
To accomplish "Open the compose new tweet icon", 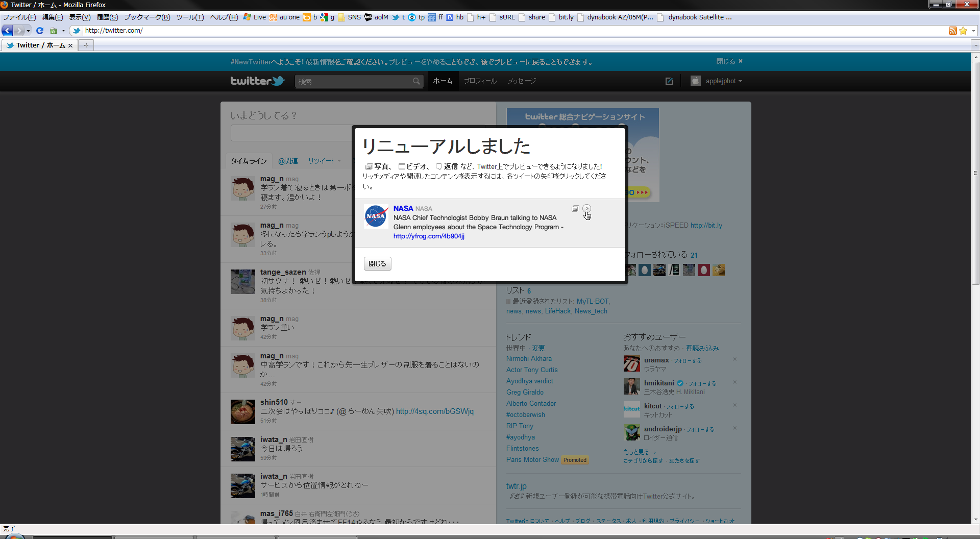I will click(669, 81).
